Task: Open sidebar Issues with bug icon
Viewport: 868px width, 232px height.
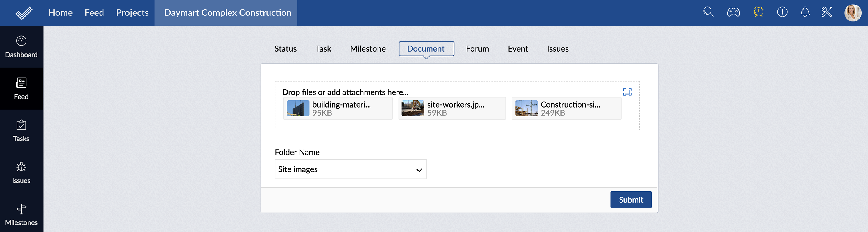Action: pyautogui.click(x=21, y=173)
